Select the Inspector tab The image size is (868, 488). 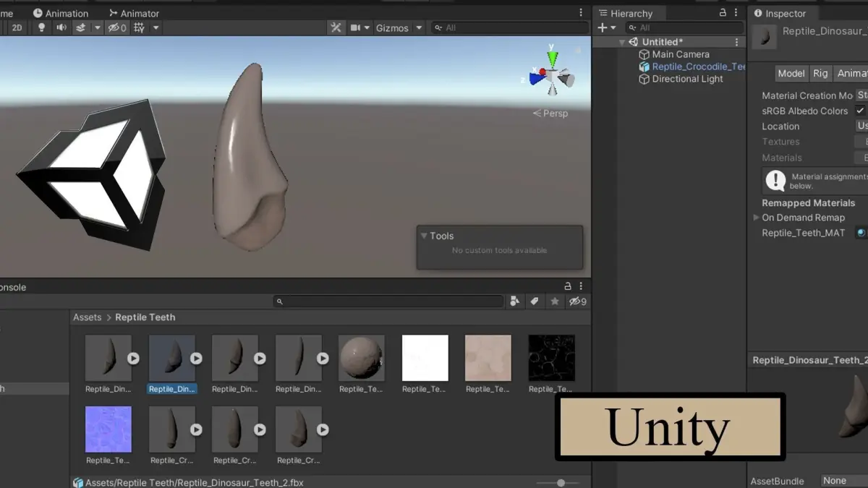point(780,13)
